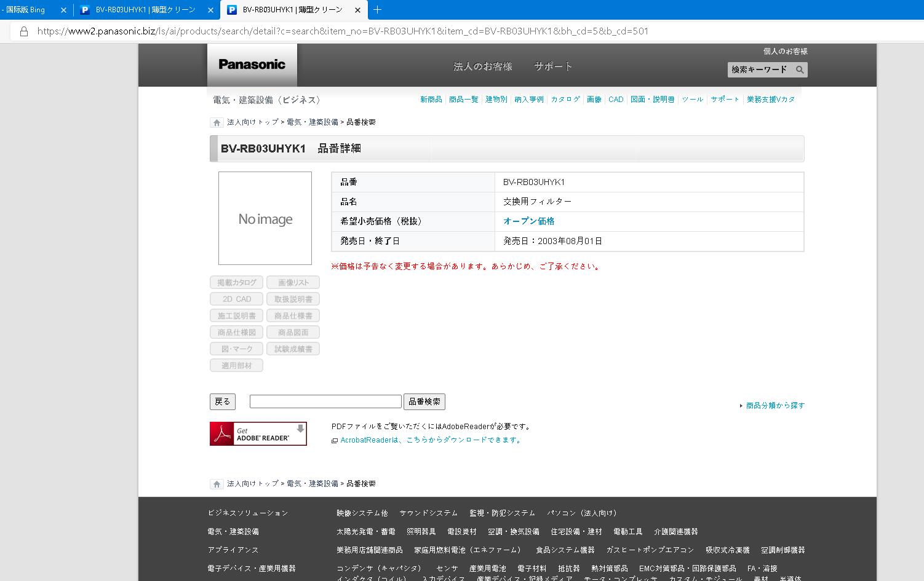Click 試験成績書 button
Image resolution: width=924 pixels, height=581 pixels.
point(293,349)
